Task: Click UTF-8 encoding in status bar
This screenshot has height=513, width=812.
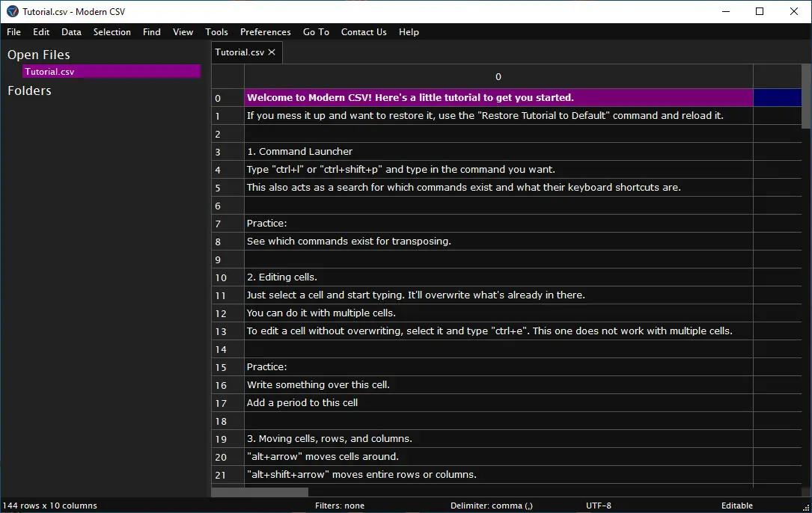Action: 598,506
